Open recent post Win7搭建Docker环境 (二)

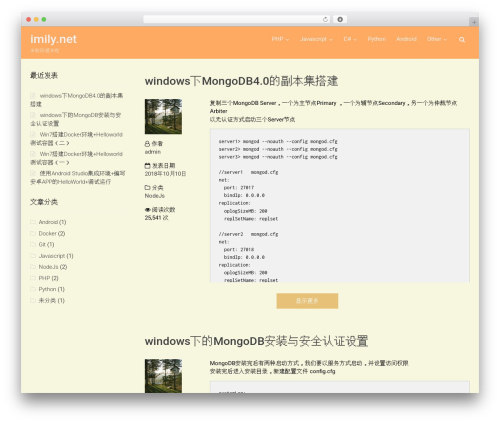click(x=77, y=138)
